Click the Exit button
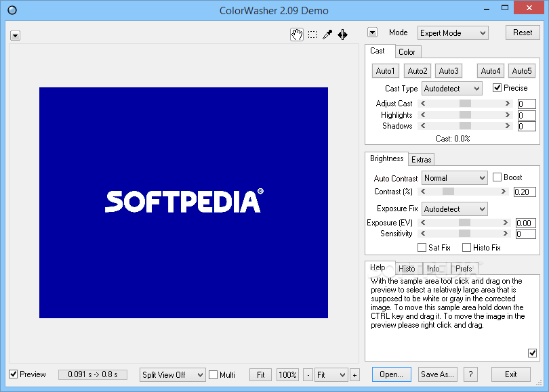Viewport: 549px width, 392px height. click(510, 374)
